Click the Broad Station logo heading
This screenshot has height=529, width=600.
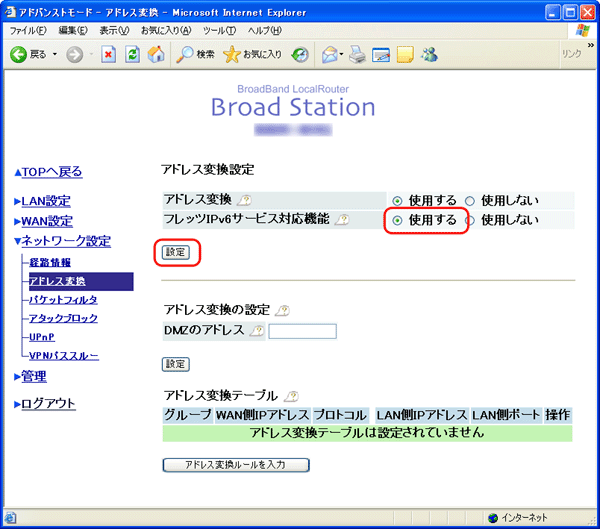pos(293,107)
